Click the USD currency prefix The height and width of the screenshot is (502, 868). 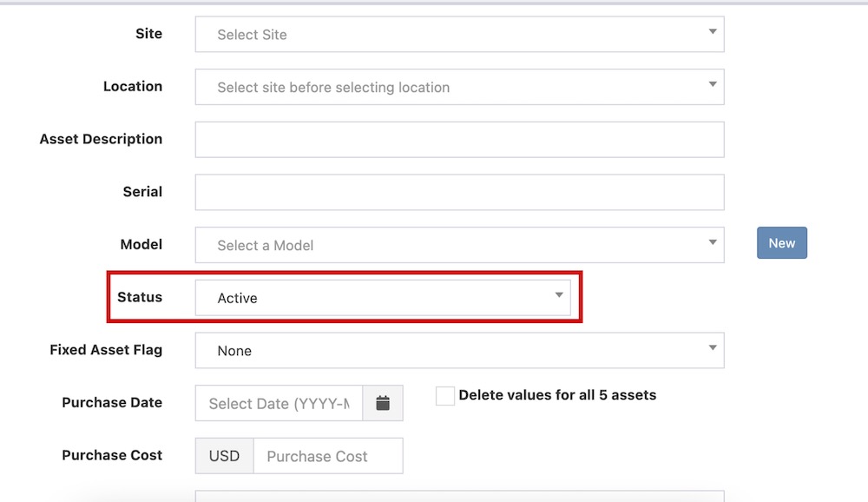coord(224,456)
